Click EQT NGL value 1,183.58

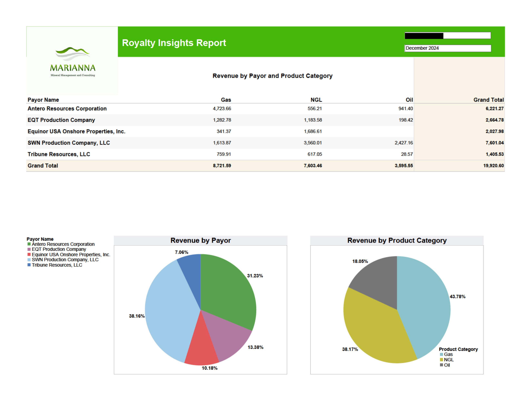pos(313,120)
